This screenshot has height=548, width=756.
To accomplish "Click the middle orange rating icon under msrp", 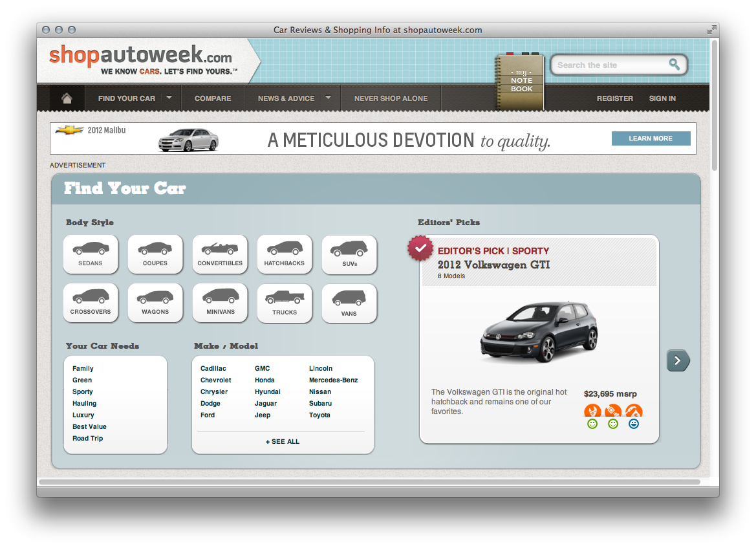I will point(613,411).
